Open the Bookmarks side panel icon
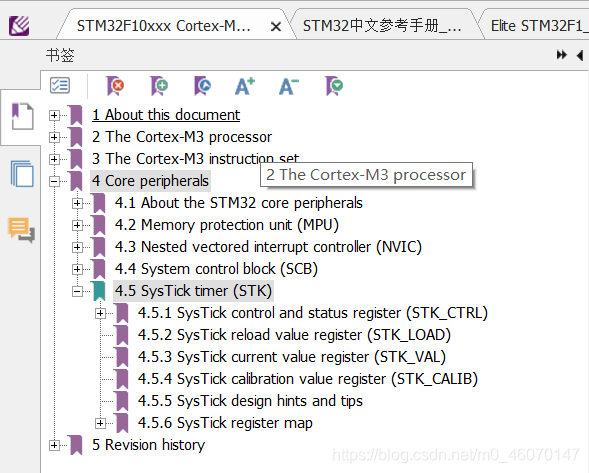The width and height of the screenshot is (589, 473). [x=22, y=116]
